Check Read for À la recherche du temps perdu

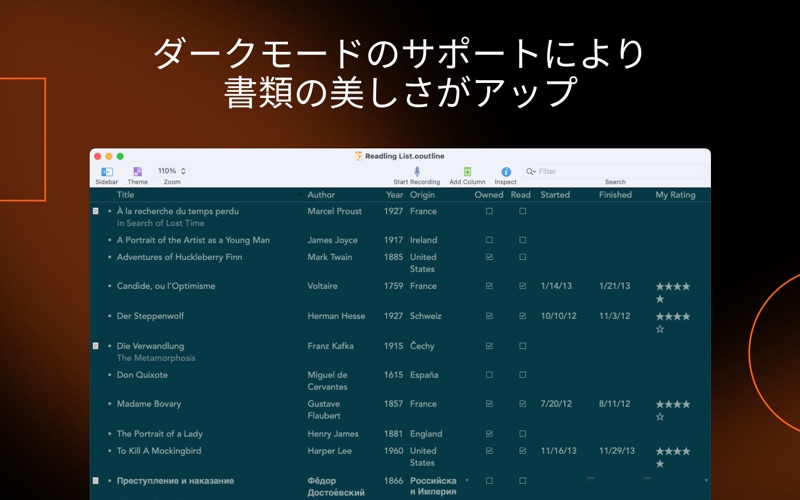click(522, 211)
